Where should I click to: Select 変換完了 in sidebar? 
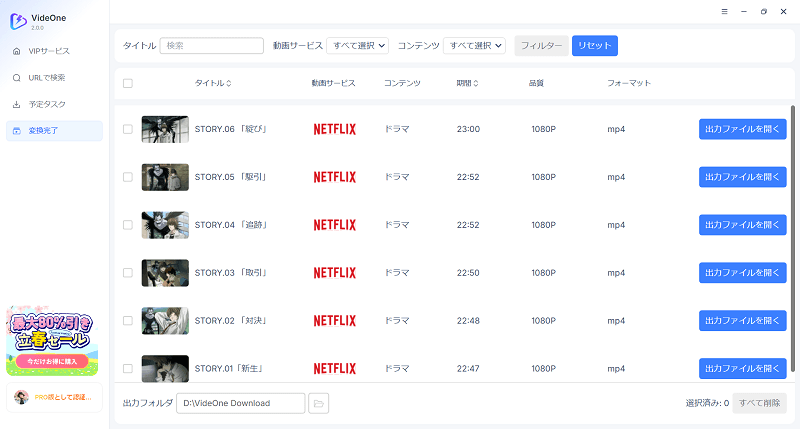(x=55, y=131)
